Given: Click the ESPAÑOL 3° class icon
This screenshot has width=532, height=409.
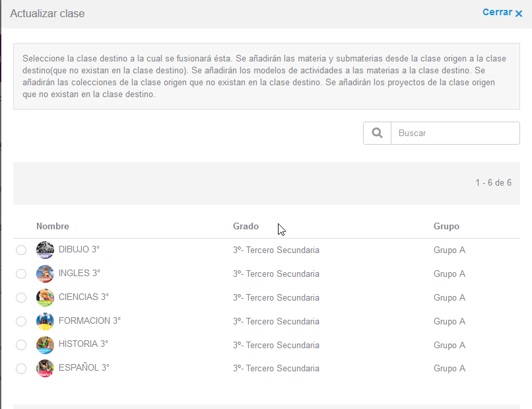Looking at the screenshot, I should point(45,369).
